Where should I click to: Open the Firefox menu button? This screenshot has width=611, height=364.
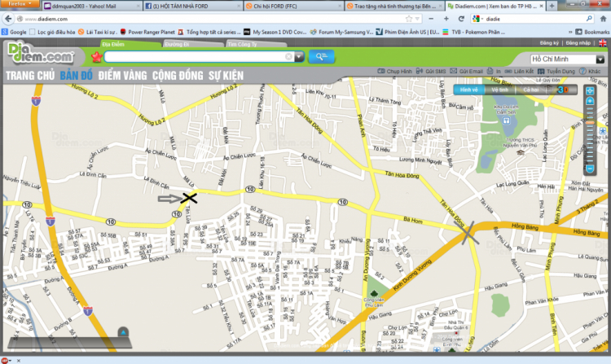[x=20, y=4]
